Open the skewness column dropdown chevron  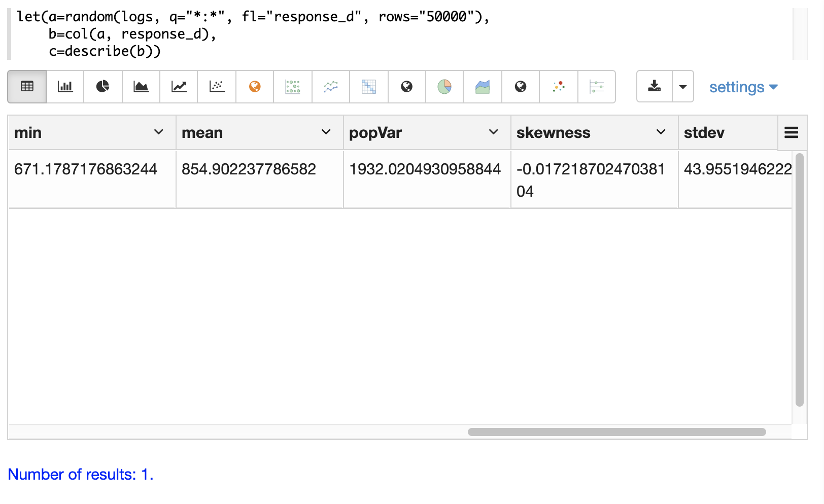click(x=661, y=132)
